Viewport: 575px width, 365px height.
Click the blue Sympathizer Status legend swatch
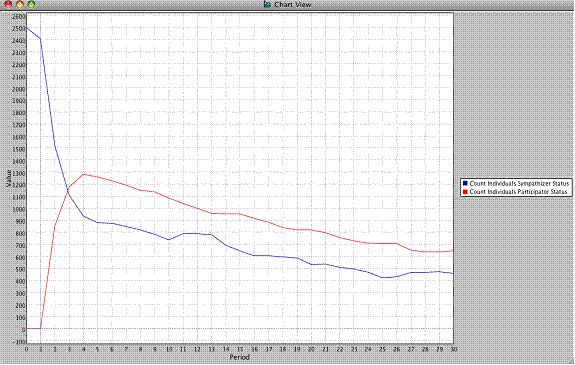465,183
